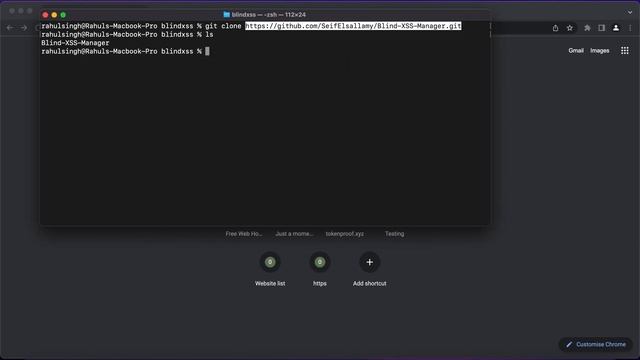Image resolution: width=640 pixels, height=360 pixels.
Task: Open Testing shortcut label
Action: coord(394,234)
